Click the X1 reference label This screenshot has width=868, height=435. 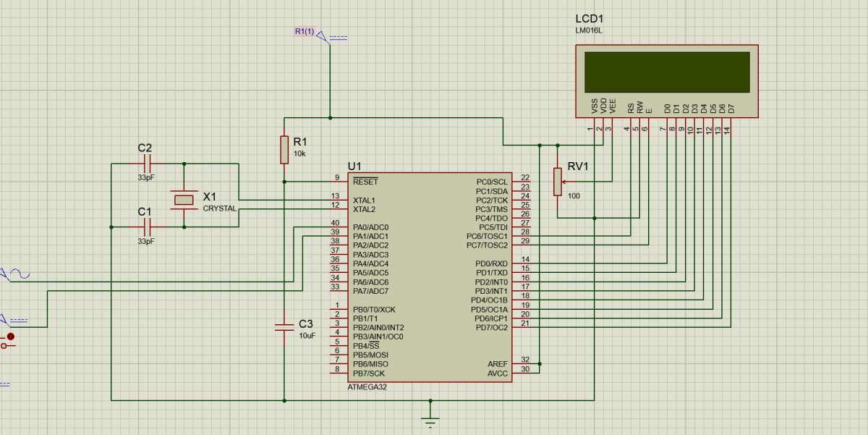tap(210, 196)
